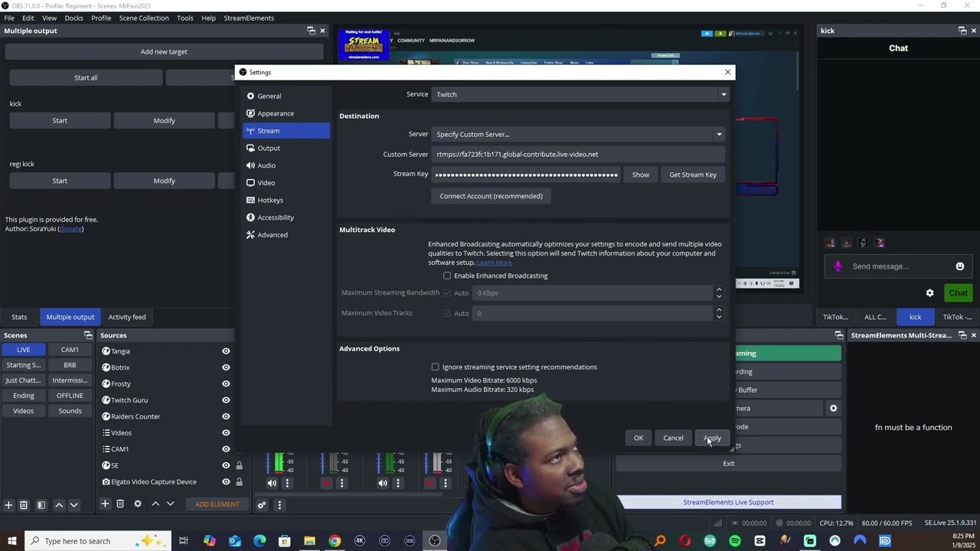Open Spotify from the taskbar
The image size is (980, 551).
click(735, 541)
